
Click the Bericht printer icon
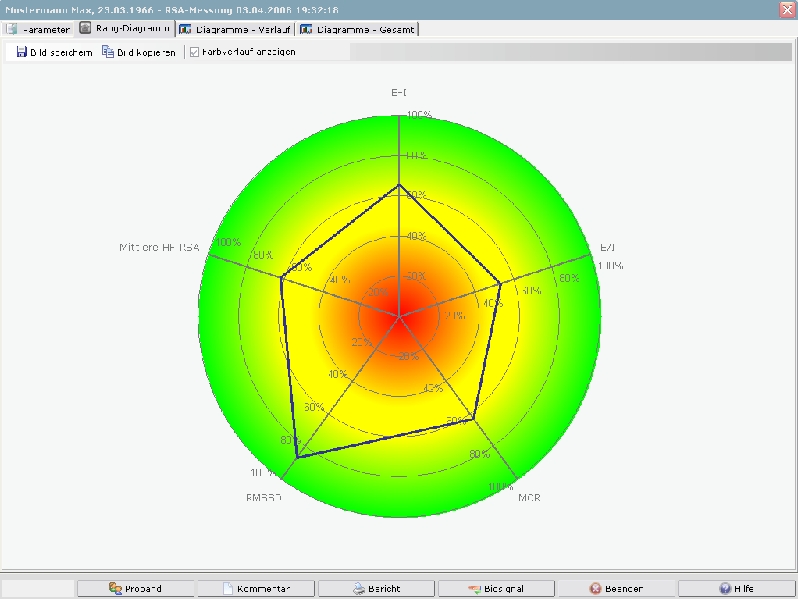[359, 589]
